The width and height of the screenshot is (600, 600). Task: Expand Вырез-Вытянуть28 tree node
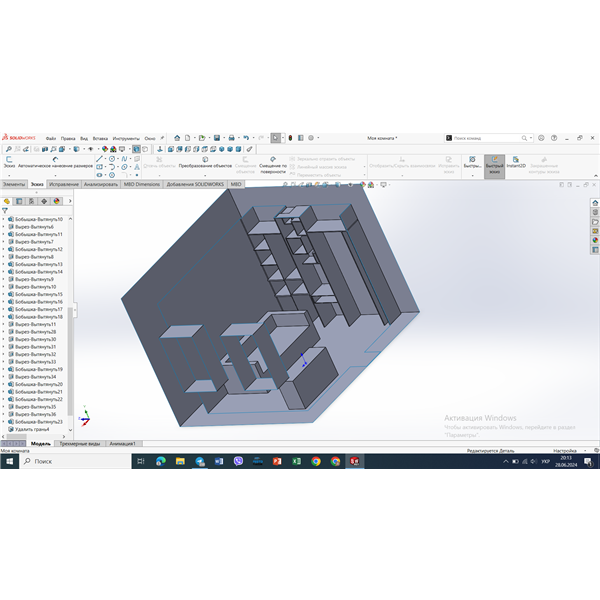4,332
